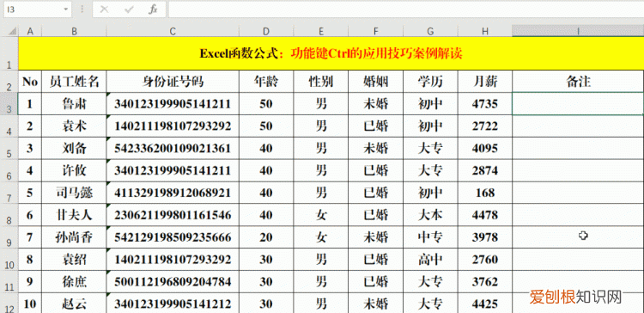The image size is (644, 313).
Task: Click ID number 230621199801161546
Action: [173, 215]
